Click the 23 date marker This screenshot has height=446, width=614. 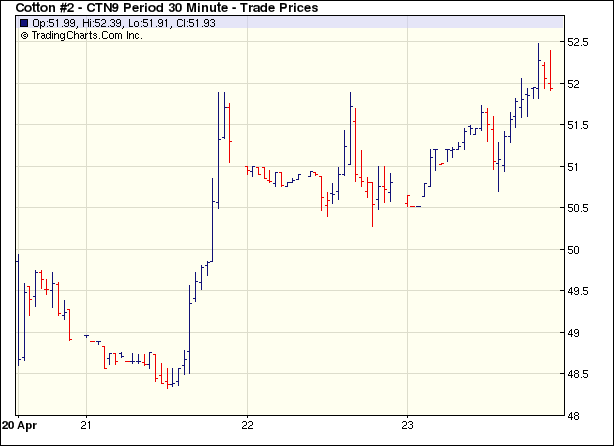click(x=408, y=423)
